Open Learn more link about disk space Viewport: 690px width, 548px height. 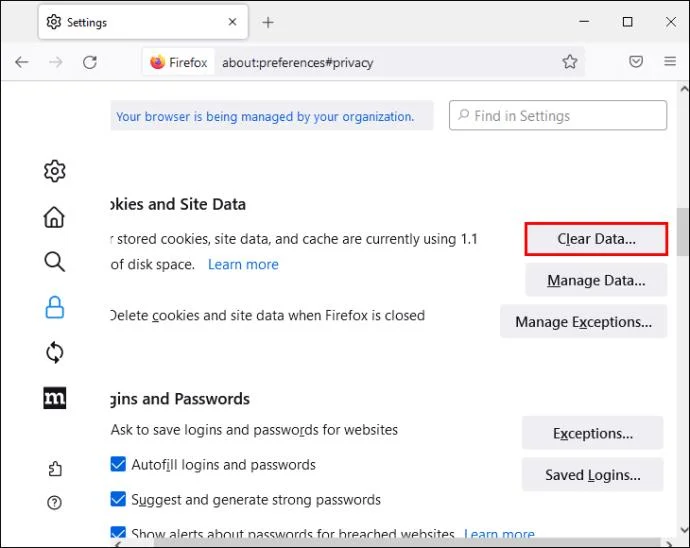coord(243,265)
